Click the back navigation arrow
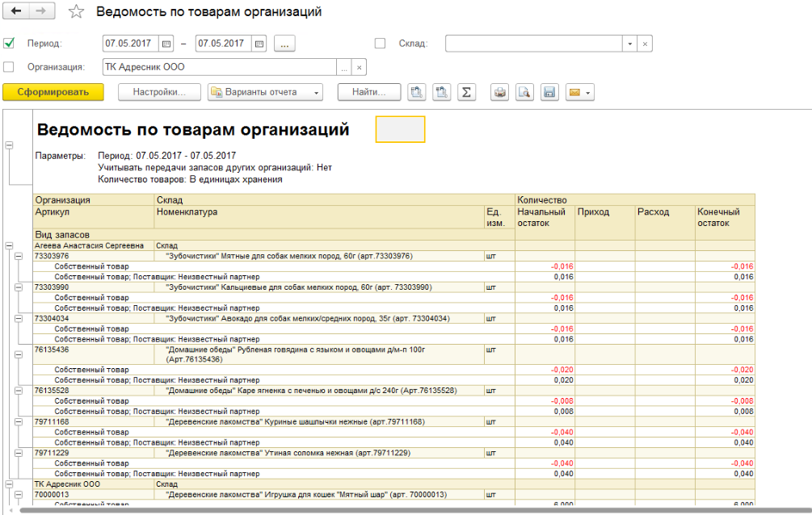This screenshot has height=515, width=812. (x=16, y=11)
